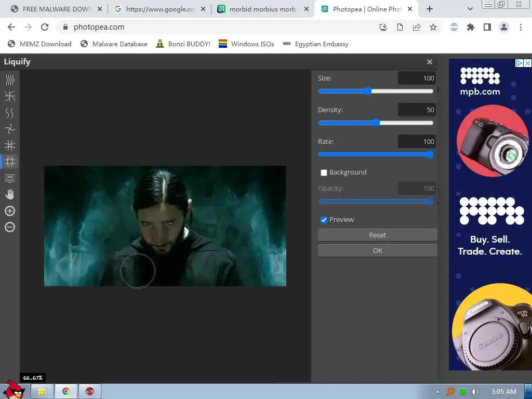The width and height of the screenshot is (532, 399).
Task: Click the install app icon in address bar
Action: click(383, 27)
